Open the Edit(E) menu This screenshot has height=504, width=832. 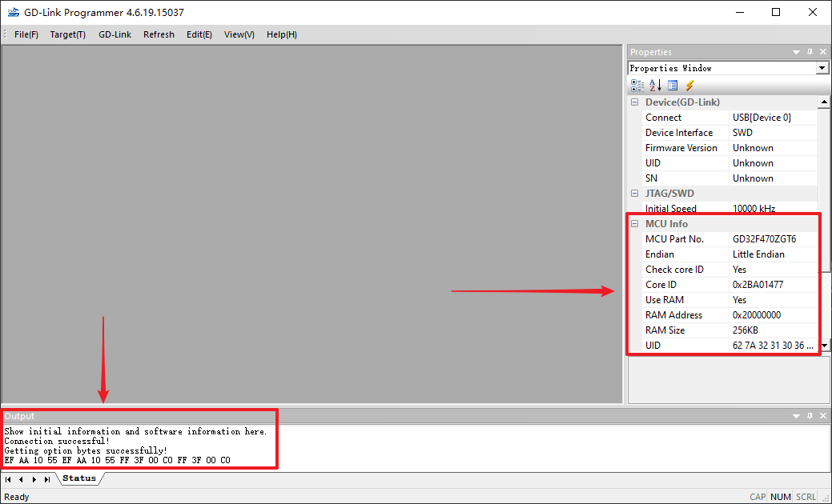(199, 34)
